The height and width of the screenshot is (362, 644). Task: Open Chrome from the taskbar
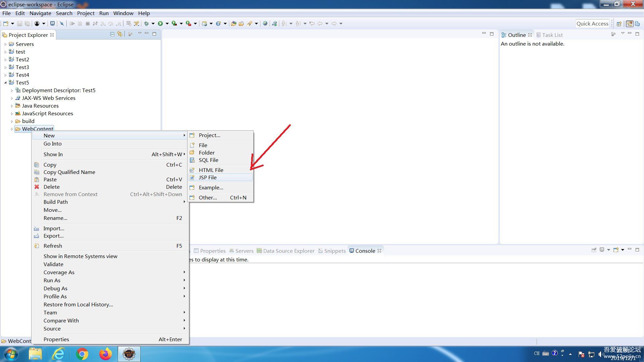(x=82, y=354)
